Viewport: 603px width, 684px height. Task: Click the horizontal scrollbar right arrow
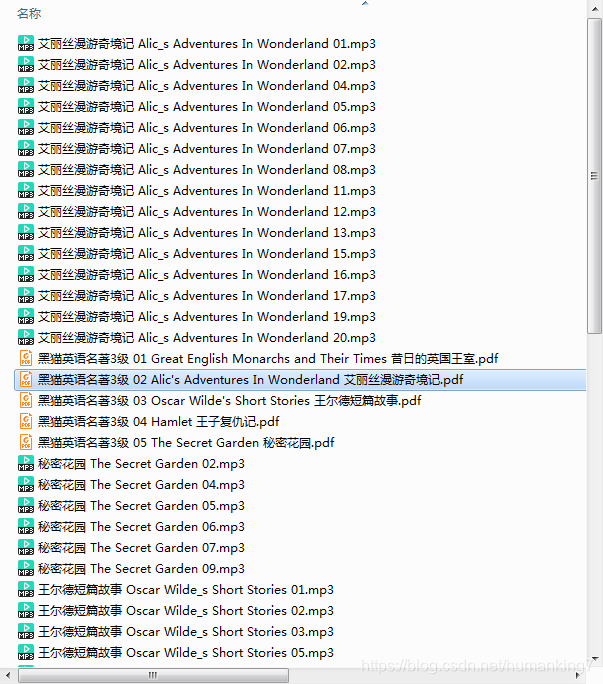(x=578, y=675)
